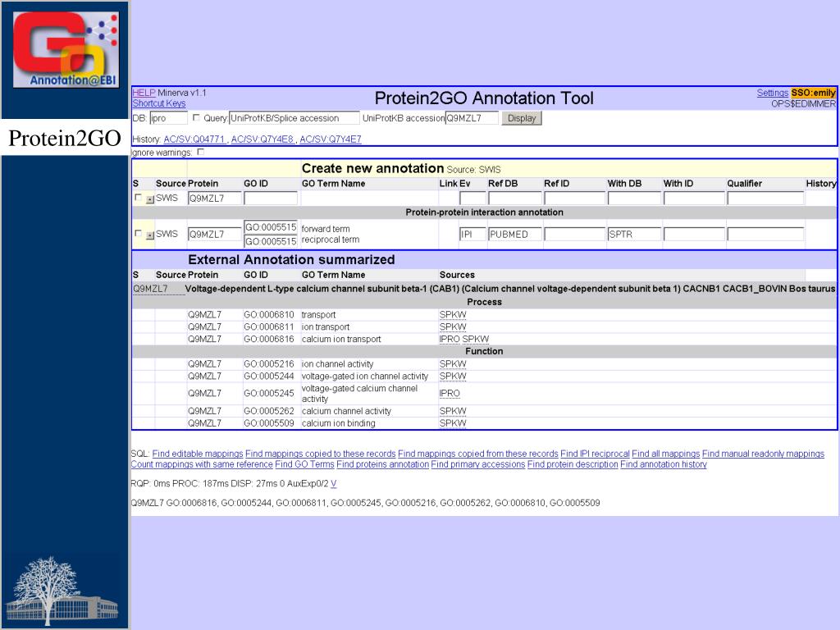Click the ion channel activity term name
840x630 pixels.
337,364
